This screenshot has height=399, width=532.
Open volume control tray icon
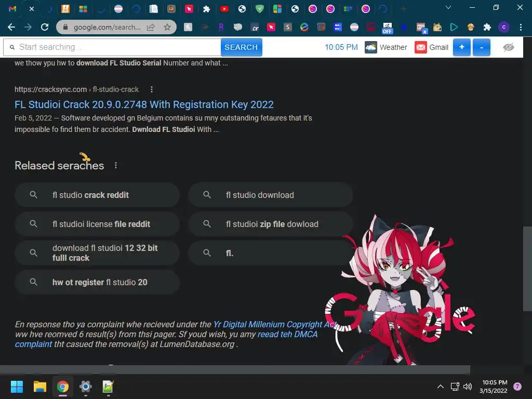click(x=468, y=387)
